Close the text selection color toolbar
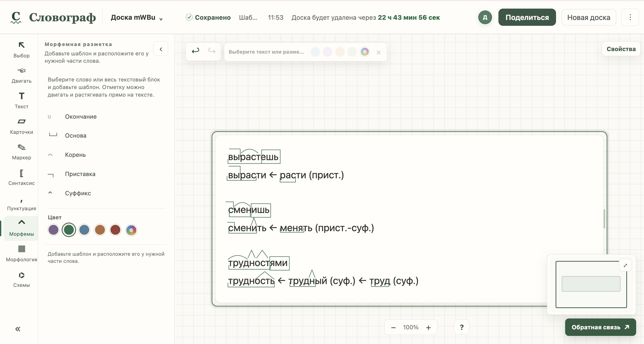 coord(378,52)
